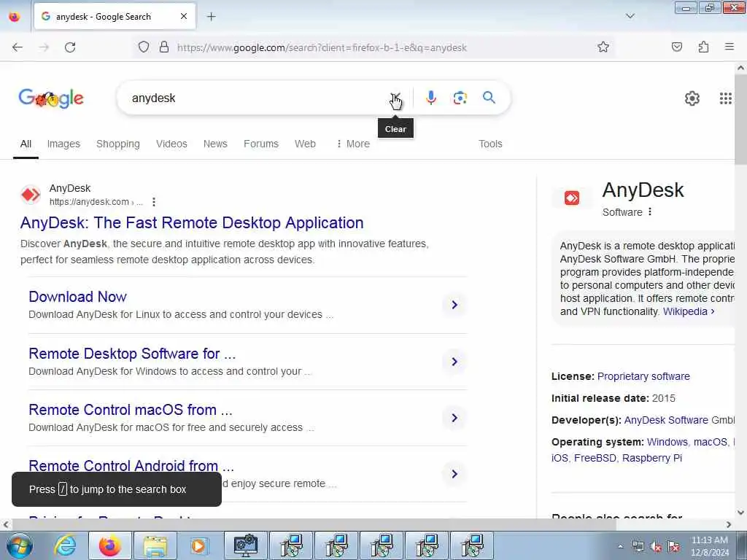The image size is (747, 560).
Task: Open the Proprietary software license link
Action: 643,376
